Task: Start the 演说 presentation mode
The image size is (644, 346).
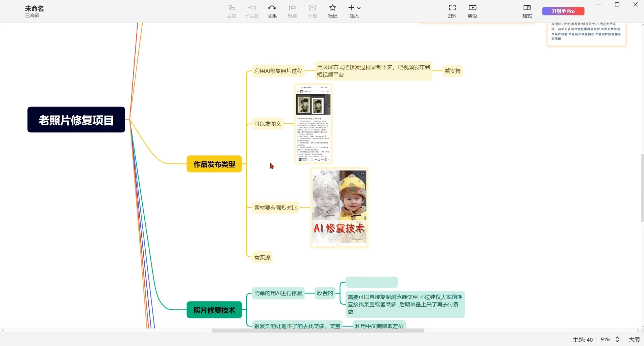Action: point(472,11)
